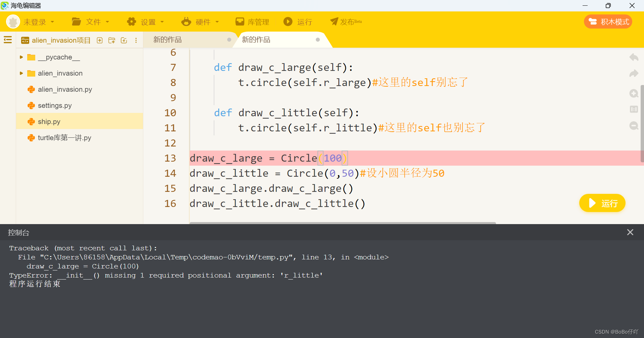Toggle the sidebar collapse icon
The width and height of the screenshot is (644, 338).
pyautogui.click(x=8, y=40)
